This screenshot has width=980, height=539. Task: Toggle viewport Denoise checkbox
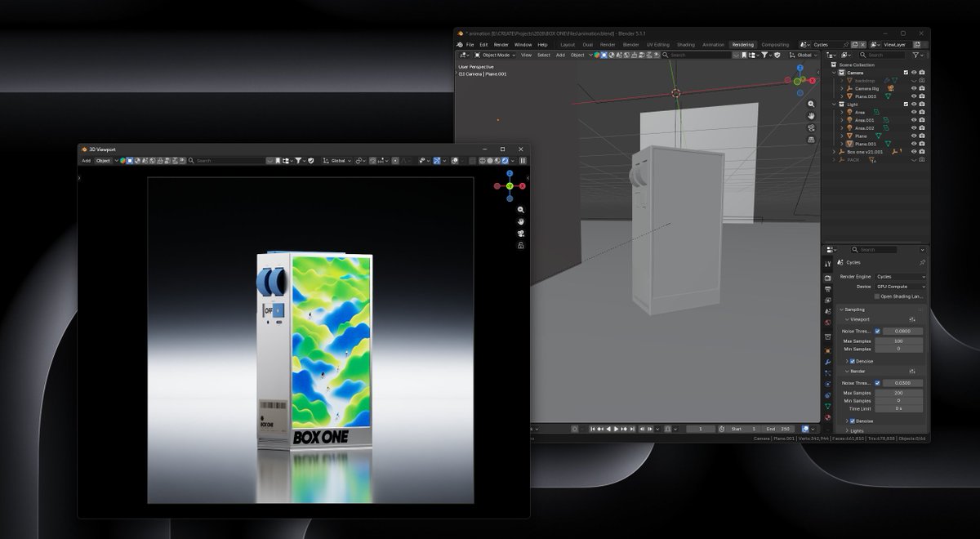[x=853, y=361]
